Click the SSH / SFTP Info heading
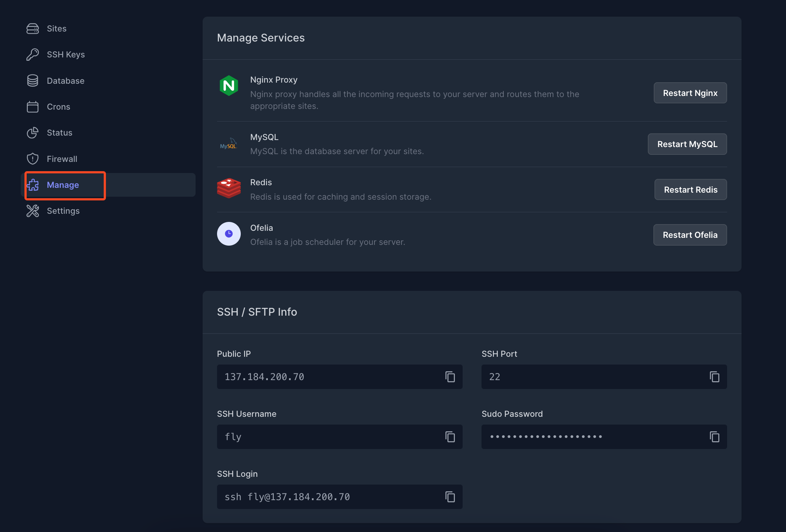 (257, 312)
